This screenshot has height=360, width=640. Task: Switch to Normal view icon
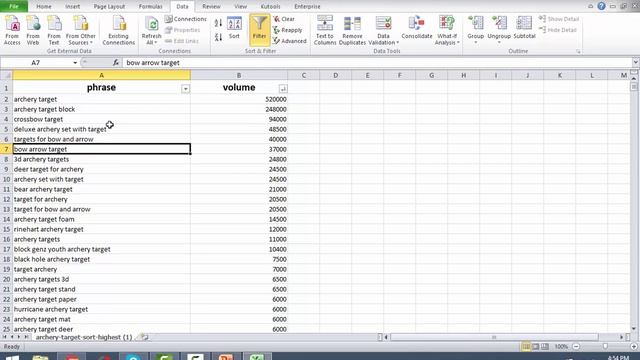pos(526,347)
